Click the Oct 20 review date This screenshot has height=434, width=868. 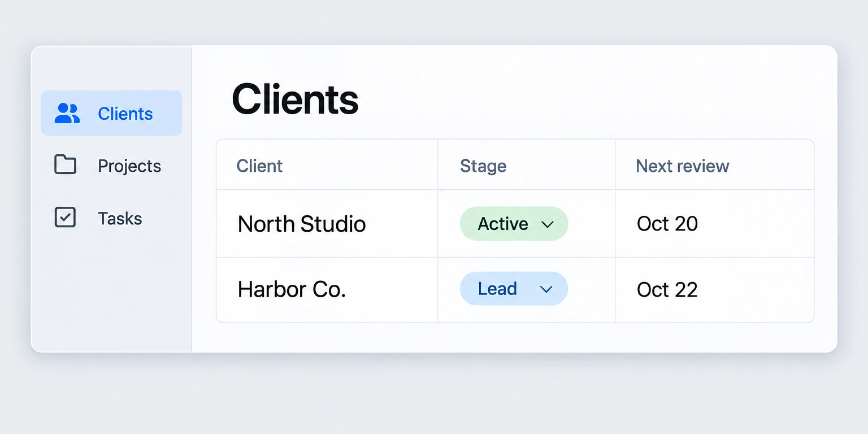pos(667,224)
